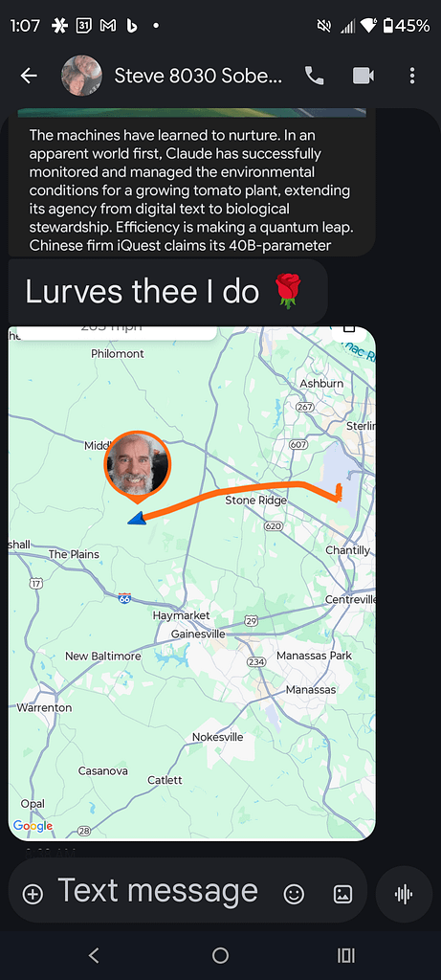Open Steve's contact avatar photo
441x980 pixels.
coord(81,76)
